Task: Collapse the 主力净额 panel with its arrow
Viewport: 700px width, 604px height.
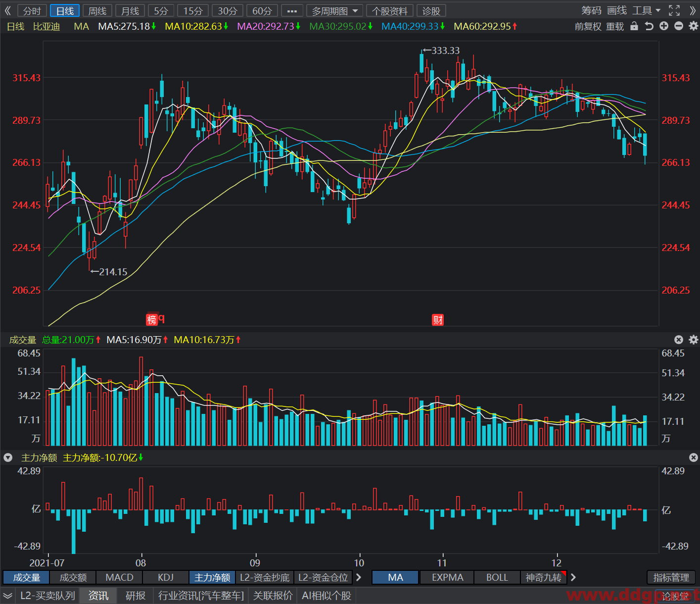Action: (8, 457)
